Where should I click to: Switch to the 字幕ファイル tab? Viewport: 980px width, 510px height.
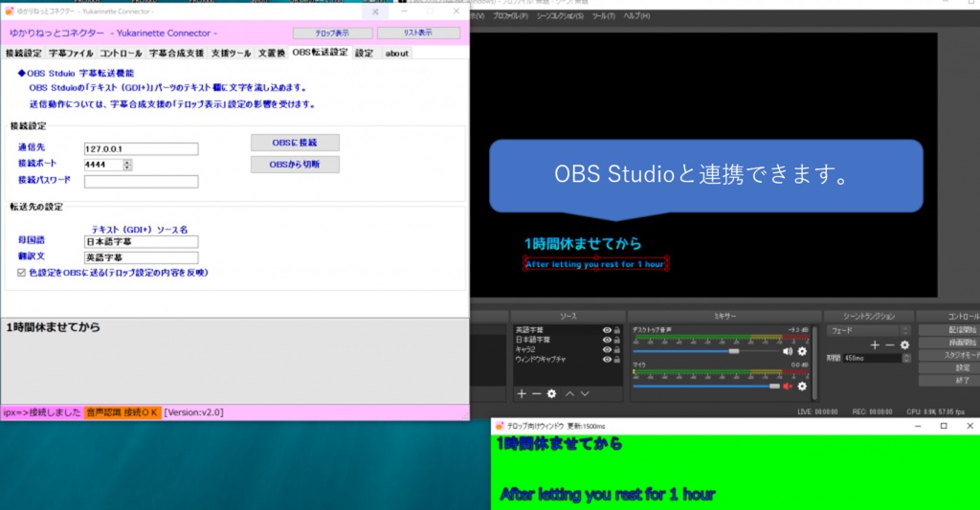71,54
